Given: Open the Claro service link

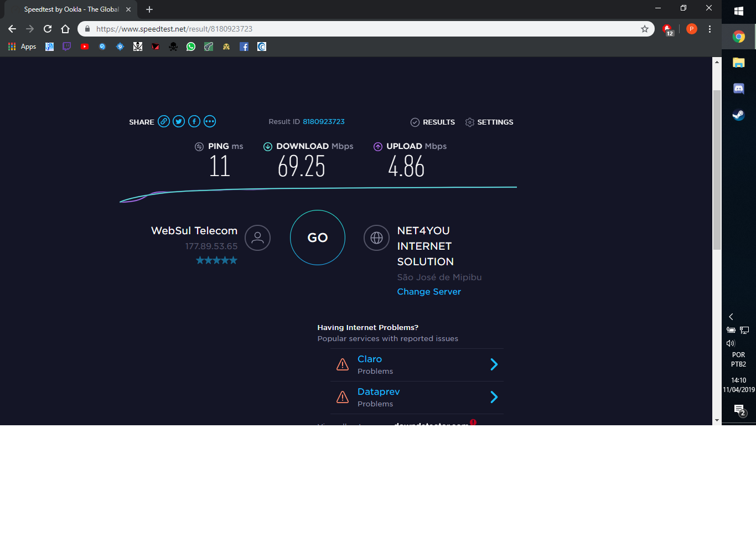Looking at the screenshot, I should 370,359.
